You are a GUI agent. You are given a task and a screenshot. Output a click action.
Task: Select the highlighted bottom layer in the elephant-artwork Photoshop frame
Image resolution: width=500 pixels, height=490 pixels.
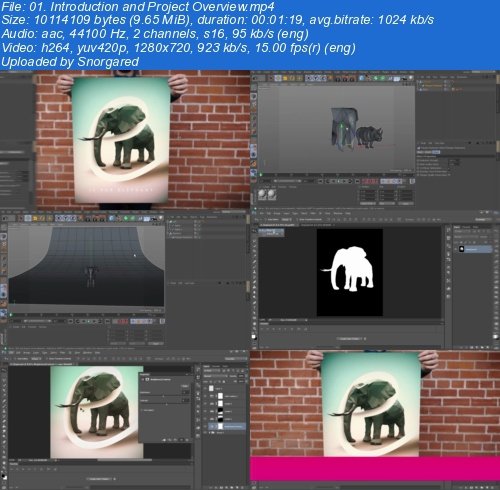click(227, 426)
